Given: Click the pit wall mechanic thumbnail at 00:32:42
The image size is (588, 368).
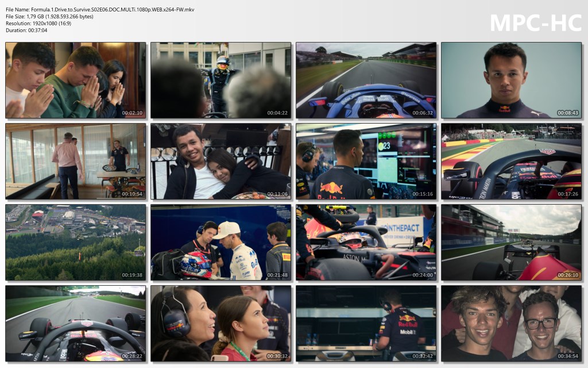Looking at the screenshot, I should (366, 323).
